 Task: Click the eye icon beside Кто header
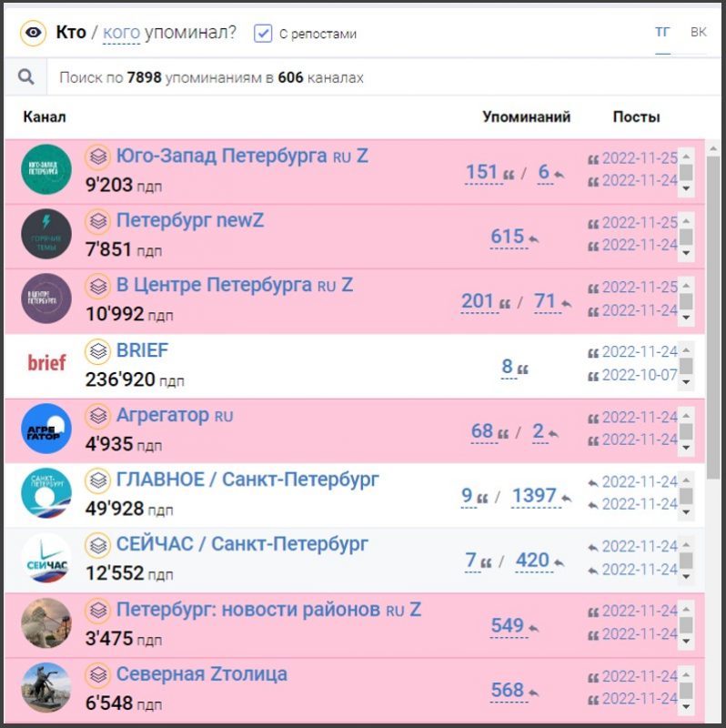tap(34, 34)
